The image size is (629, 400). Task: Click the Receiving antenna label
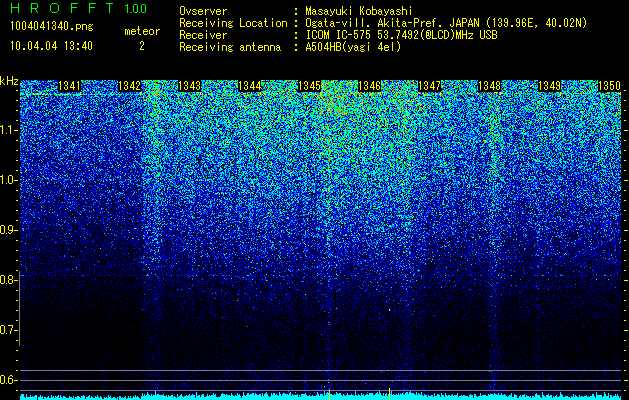coord(230,47)
